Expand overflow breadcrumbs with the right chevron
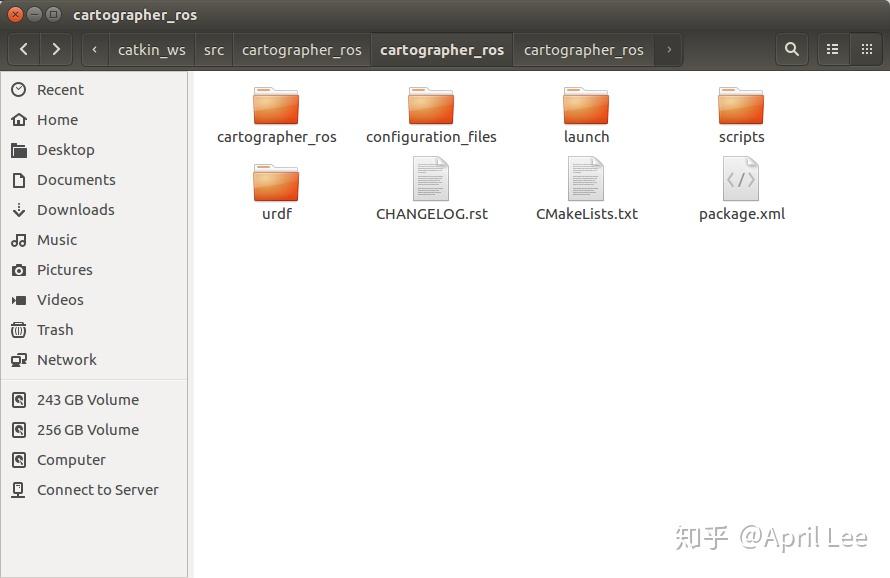The height and width of the screenshot is (578, 890). pos(668,48)
